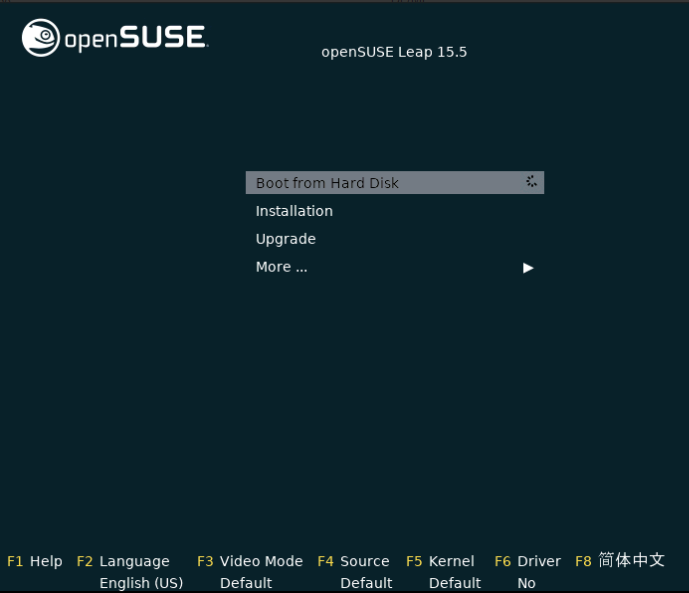
Task: Click the No value under Driver
Action: (526, 583)
